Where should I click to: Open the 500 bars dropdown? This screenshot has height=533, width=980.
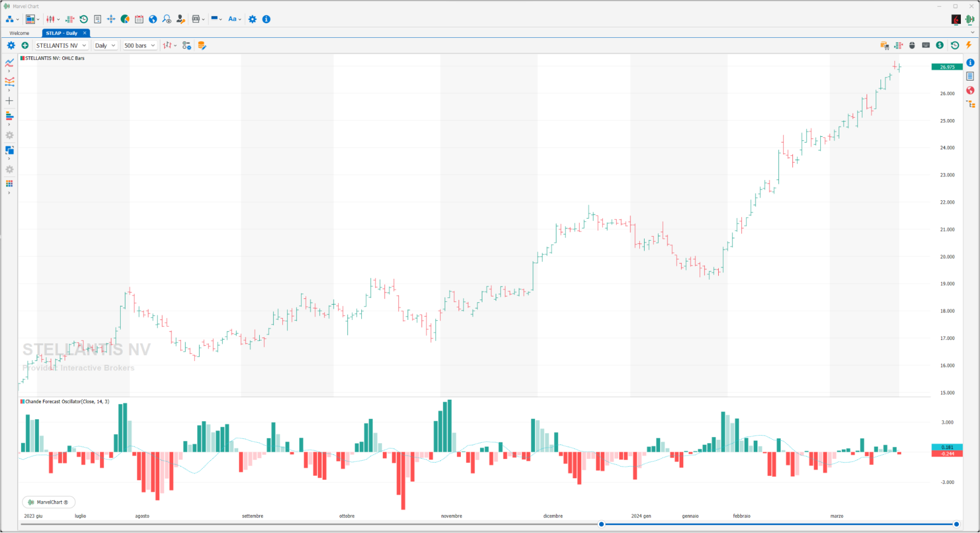click(140, 45)
